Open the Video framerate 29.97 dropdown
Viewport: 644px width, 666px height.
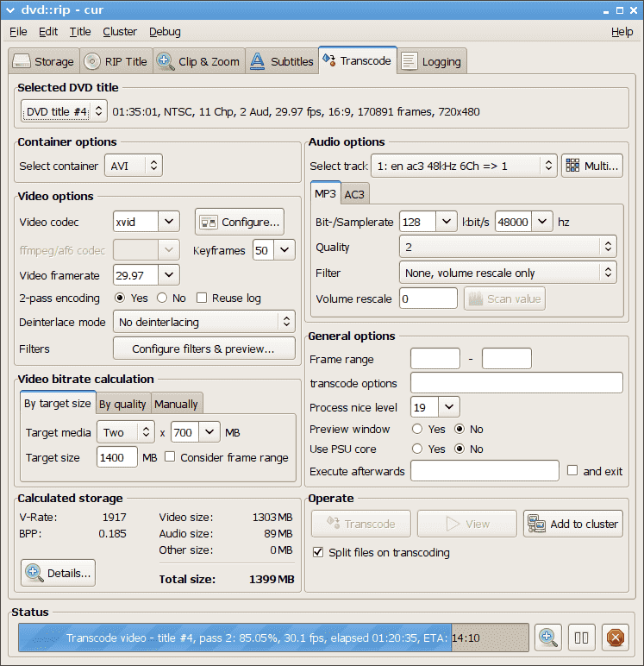(x=169, y=275)
